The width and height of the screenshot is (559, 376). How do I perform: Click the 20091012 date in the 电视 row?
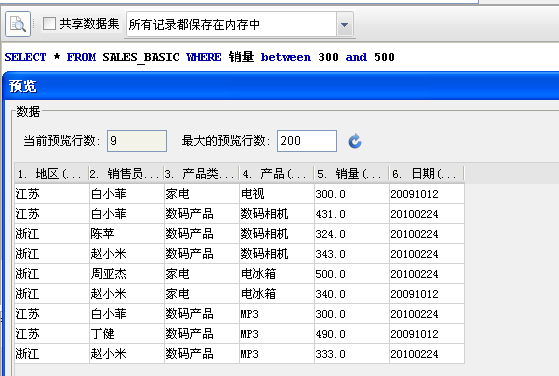(427, 194)
